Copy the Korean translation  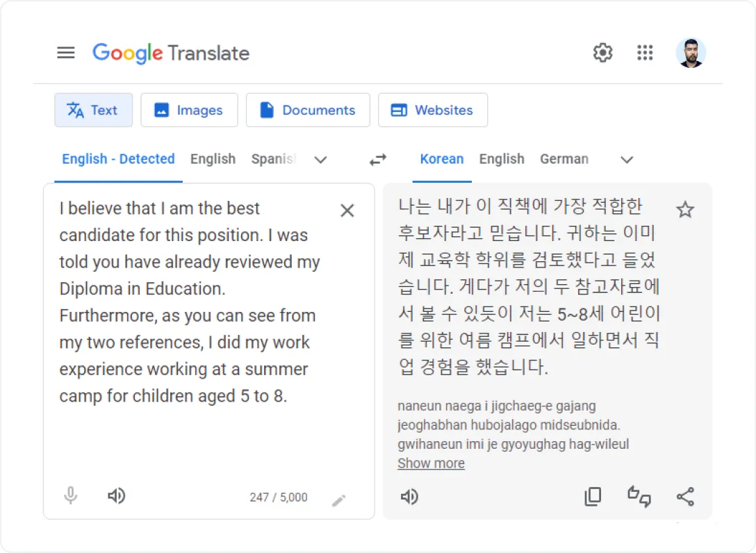tap(593, 496)
